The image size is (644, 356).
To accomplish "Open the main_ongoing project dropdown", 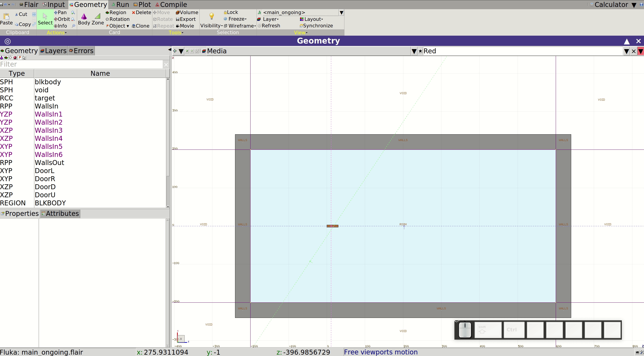I will (341, 13).
